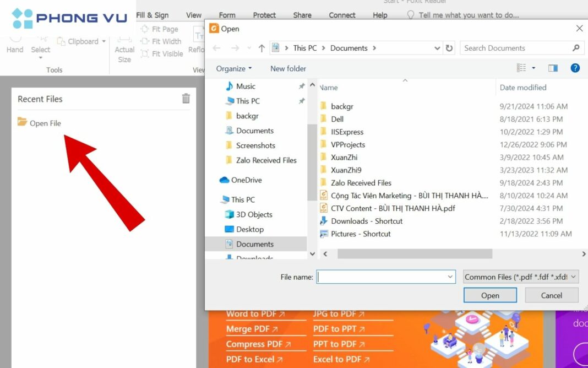Click This PC in the address bar
The width and height of the screenshot is (588, 368).
pyautogui.click(x=304, y=48)
